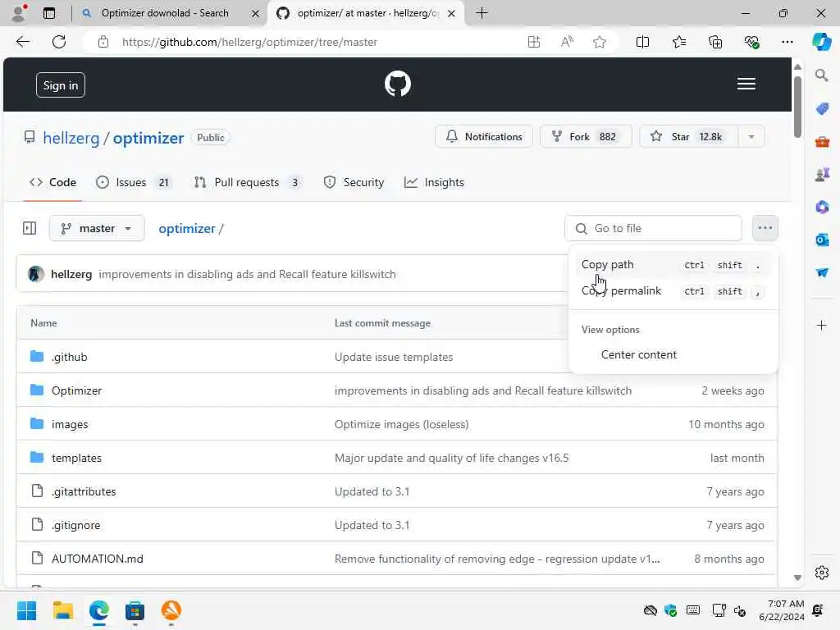Viewport: 840px width, 630px height.
Task: Open the .github folder
Action: click(x=70, y=358)
